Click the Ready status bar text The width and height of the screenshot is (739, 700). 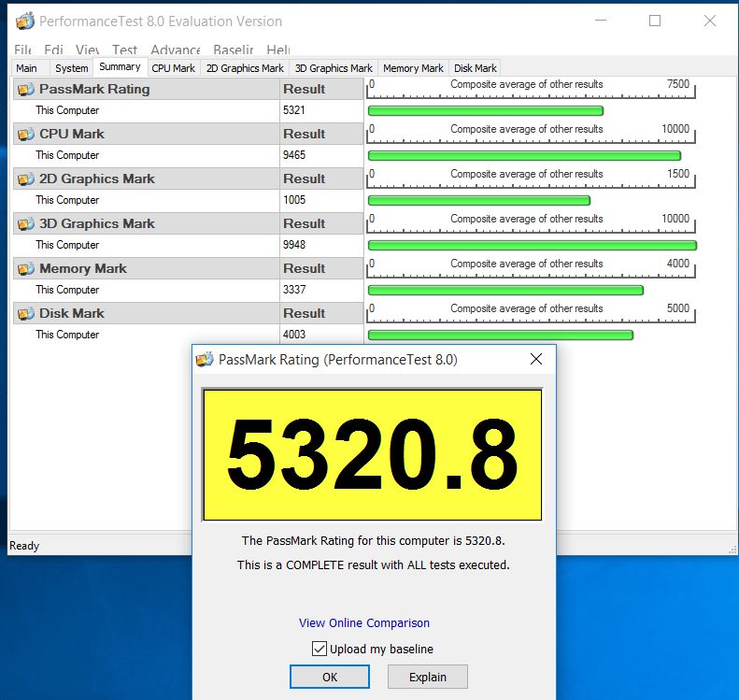[24, 546]
